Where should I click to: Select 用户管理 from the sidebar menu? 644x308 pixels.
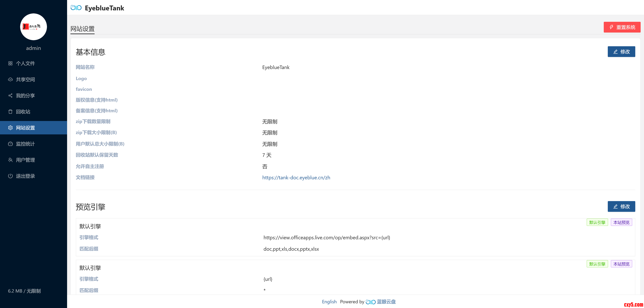25,160
